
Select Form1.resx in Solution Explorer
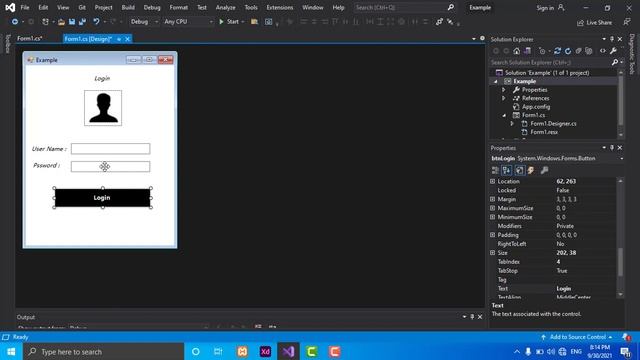point(544,132)
